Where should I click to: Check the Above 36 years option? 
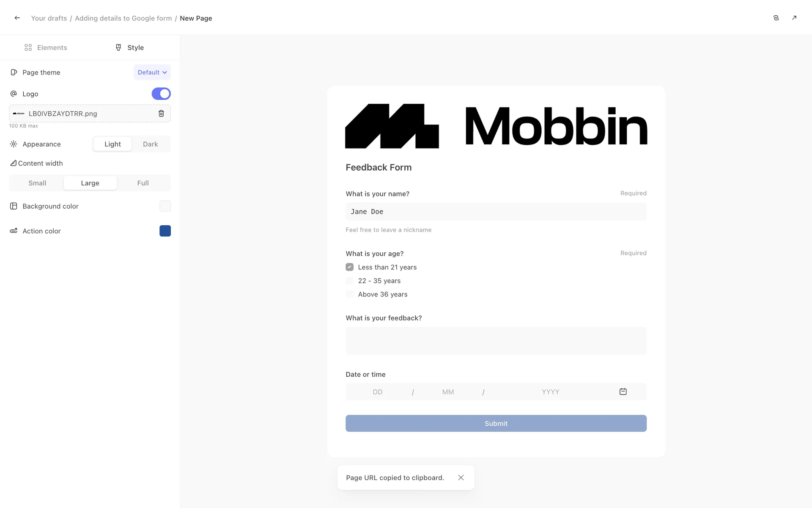[350, 294]
